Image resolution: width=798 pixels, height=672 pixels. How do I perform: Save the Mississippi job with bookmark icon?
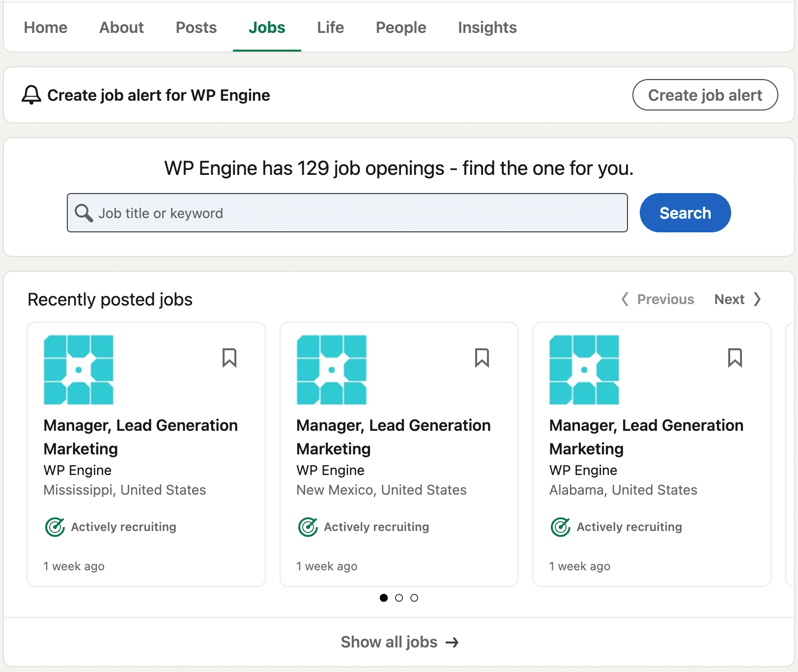[x=229, y=358]
